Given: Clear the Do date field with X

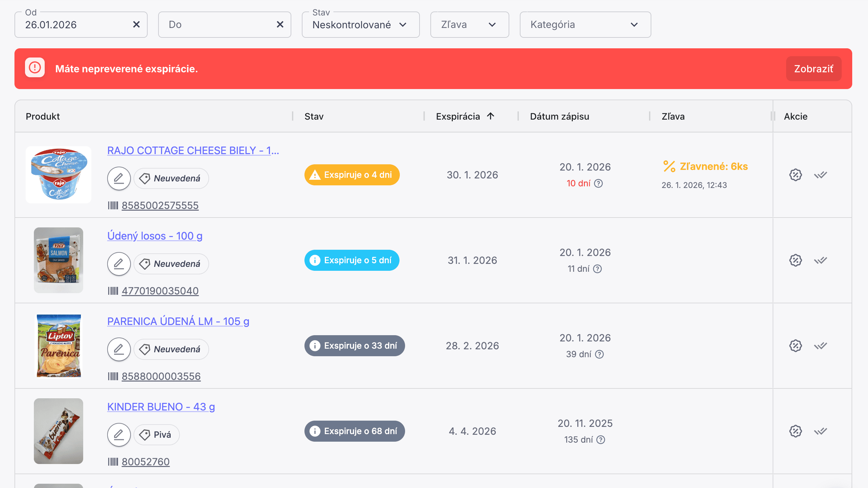Looking at the screenshot, I should point(280,25).
